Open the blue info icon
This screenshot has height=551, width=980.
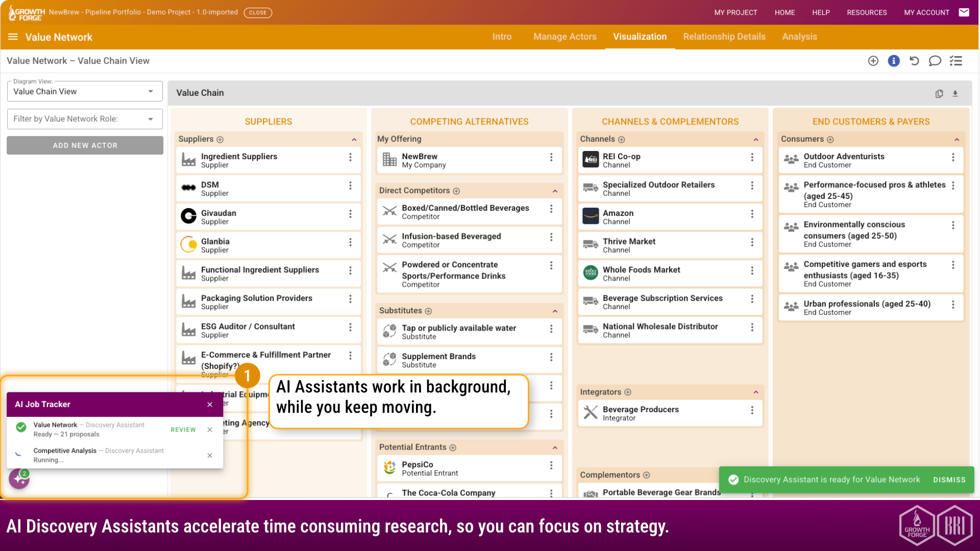click(x=894, y=61)
